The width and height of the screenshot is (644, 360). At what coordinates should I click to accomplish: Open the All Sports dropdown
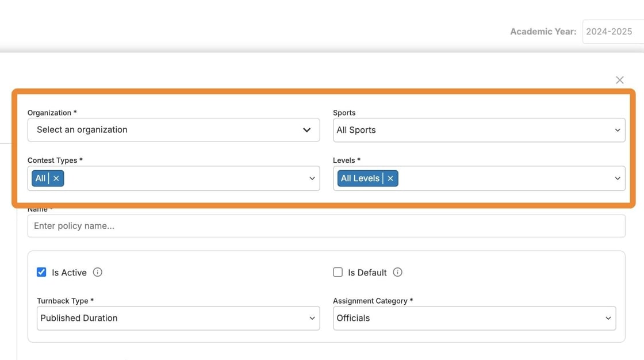[x=471, y=130]
